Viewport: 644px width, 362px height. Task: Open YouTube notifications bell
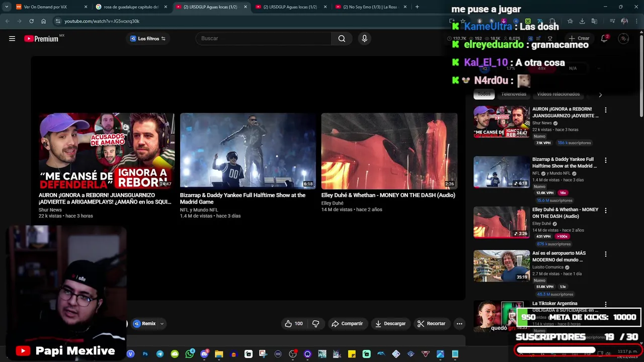pos(604,39)
